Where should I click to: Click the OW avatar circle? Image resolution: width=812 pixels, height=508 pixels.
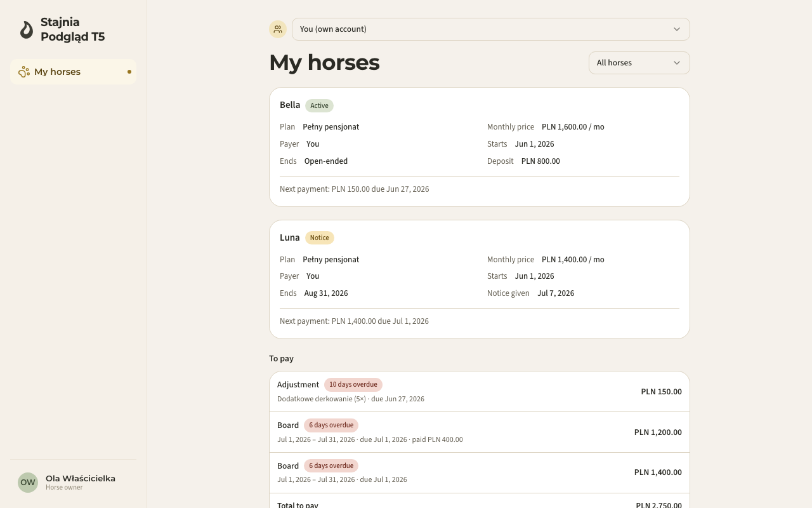coord(28,483)
